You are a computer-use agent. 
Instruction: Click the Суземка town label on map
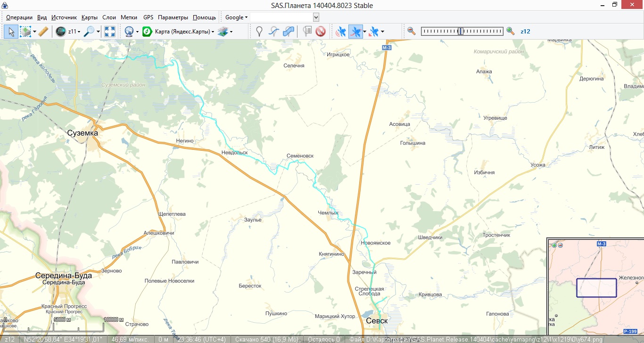pos(83,133)
